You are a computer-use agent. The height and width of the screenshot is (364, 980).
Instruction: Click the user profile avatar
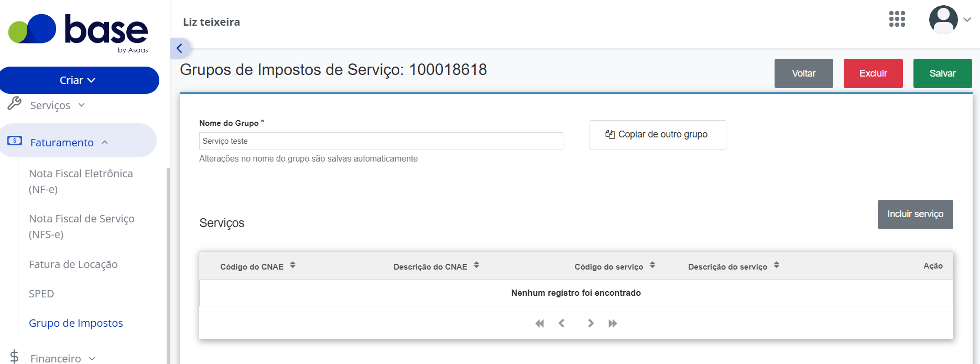coord(943,20)
